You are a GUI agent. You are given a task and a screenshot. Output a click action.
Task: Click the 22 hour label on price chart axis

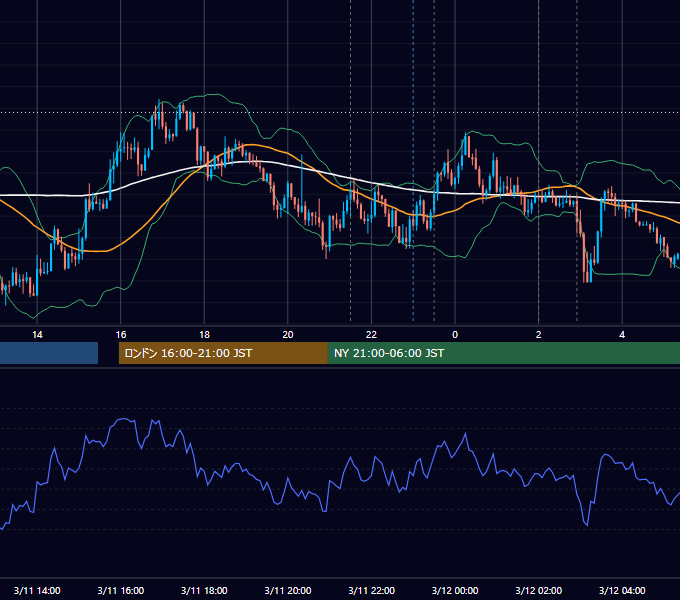(x=371, y=335)
